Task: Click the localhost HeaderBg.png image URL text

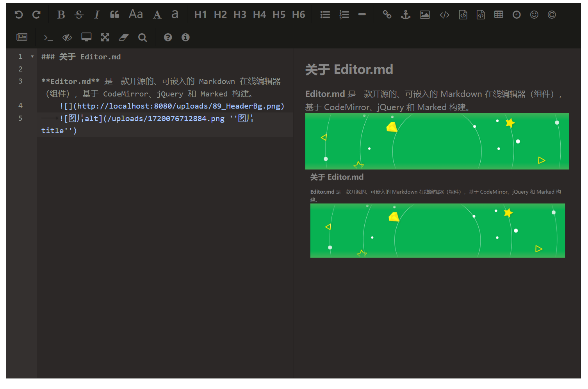Action: 179,106
